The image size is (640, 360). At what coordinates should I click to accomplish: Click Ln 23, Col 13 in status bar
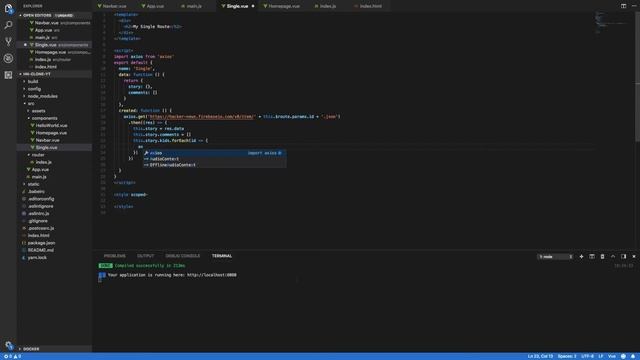540,356
